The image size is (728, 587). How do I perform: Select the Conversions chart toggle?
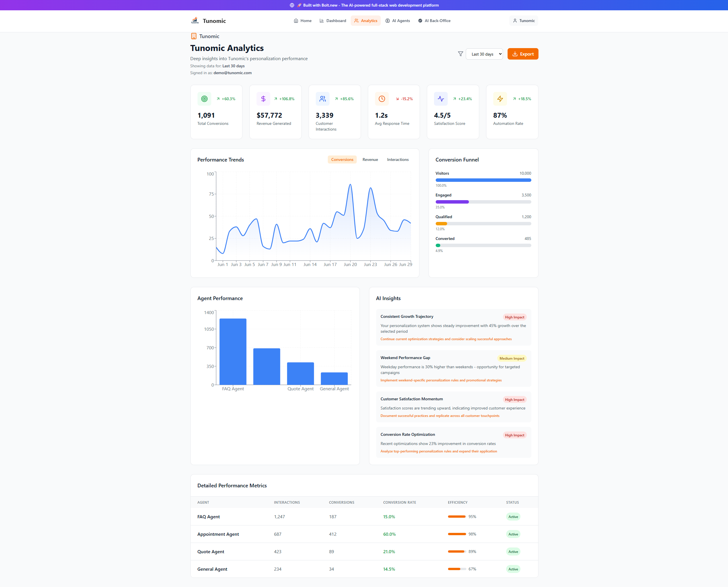[342, 159]
